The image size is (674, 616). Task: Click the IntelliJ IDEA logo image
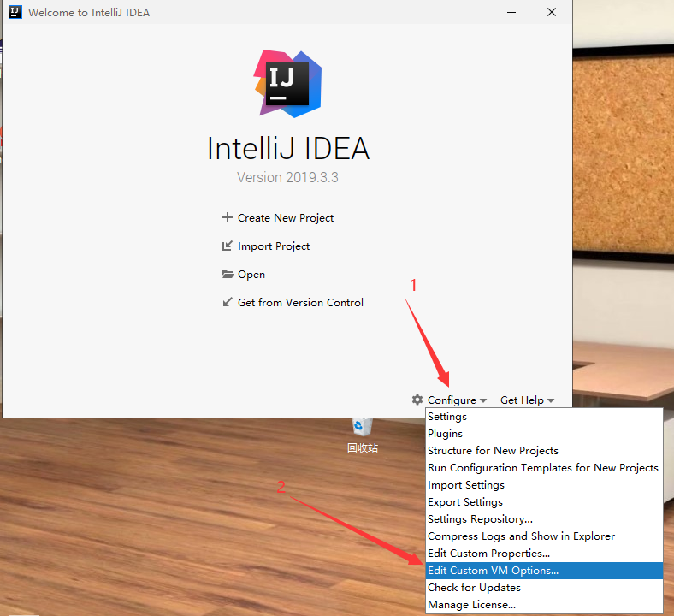287,84
